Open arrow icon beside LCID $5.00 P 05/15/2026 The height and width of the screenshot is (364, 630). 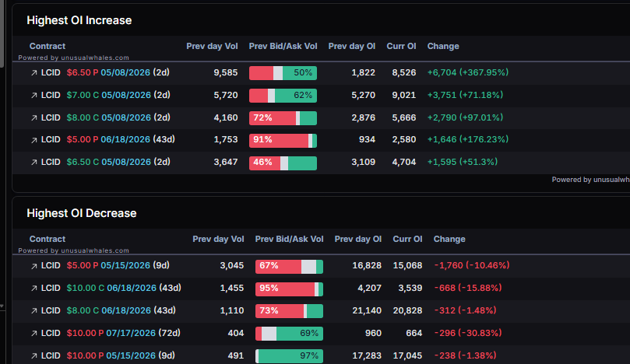point(34,266)
